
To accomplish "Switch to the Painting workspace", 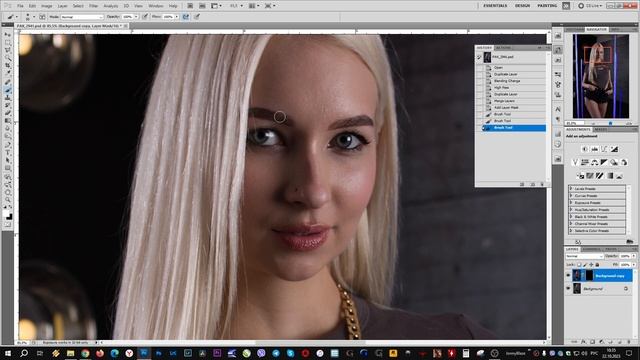I will (x=547, y=6).
